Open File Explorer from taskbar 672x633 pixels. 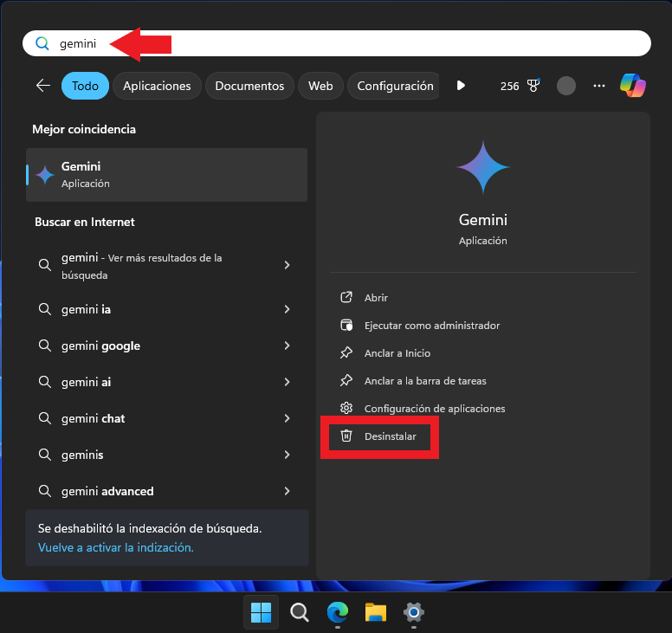[x=376, y=612]
